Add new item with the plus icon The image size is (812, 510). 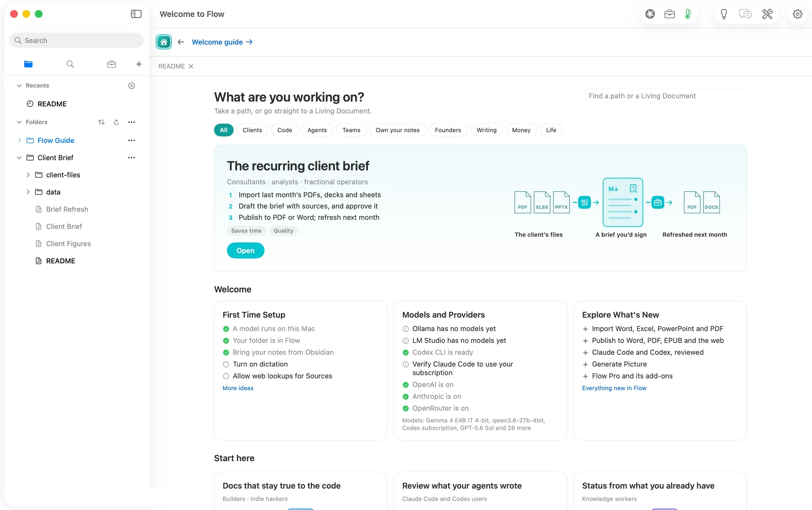click(139, 64)
